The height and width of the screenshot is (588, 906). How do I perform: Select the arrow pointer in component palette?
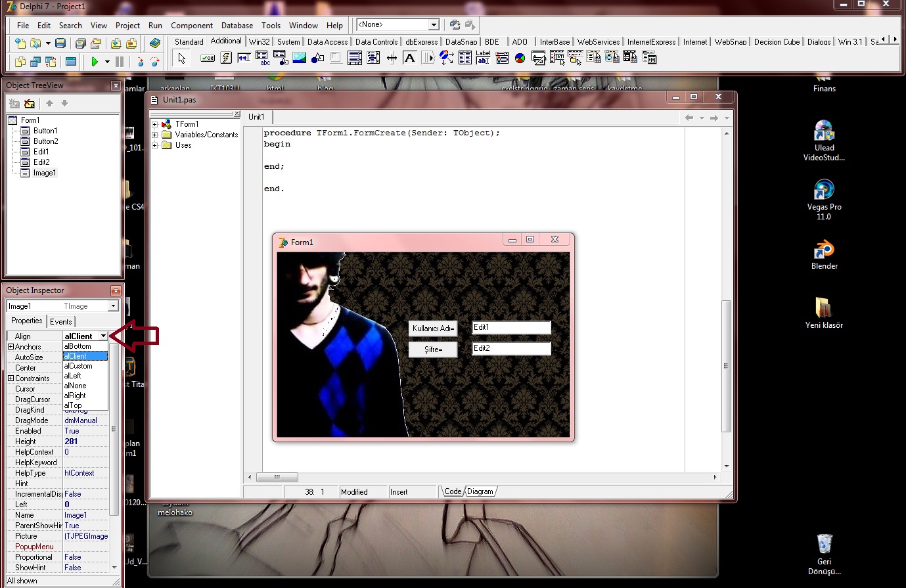[182, 58]
